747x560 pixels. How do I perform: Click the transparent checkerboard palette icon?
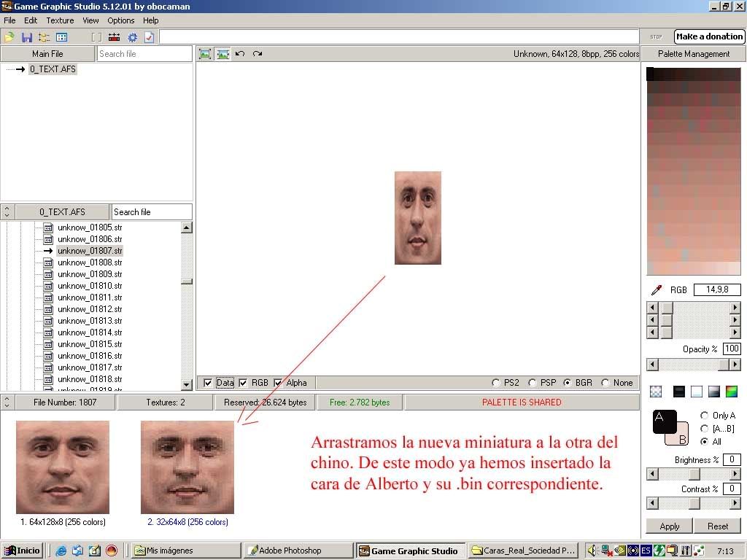656,392
